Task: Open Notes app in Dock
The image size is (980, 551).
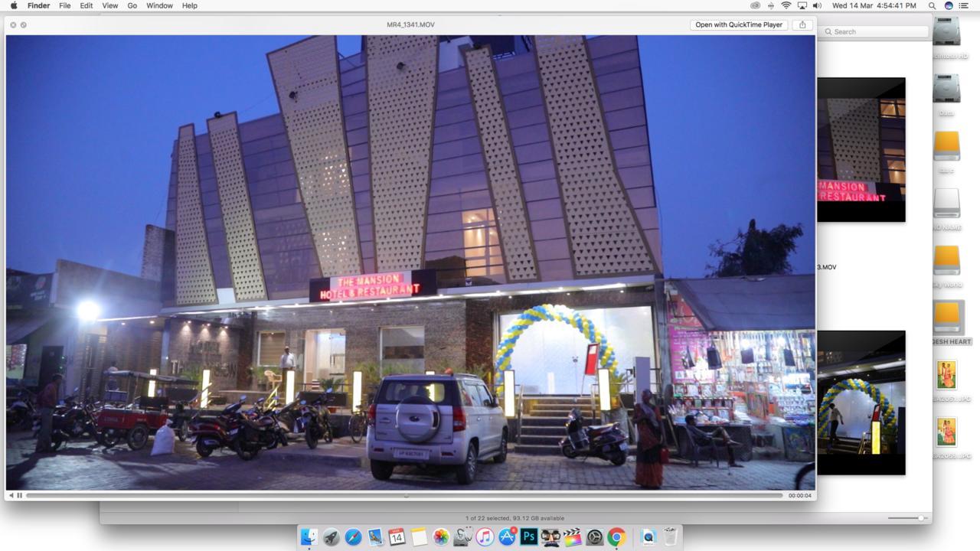Action: (x=419, y=537)
